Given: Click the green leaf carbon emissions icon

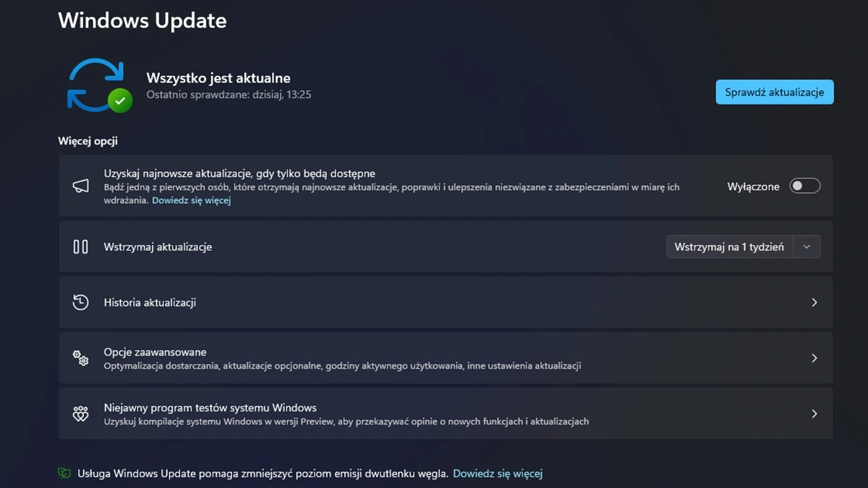Looking at the screenshot, I should (x=64, y=474).
